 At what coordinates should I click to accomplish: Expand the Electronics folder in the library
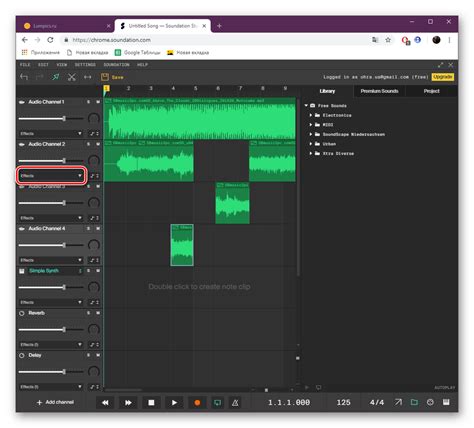[x=337, y=115]
